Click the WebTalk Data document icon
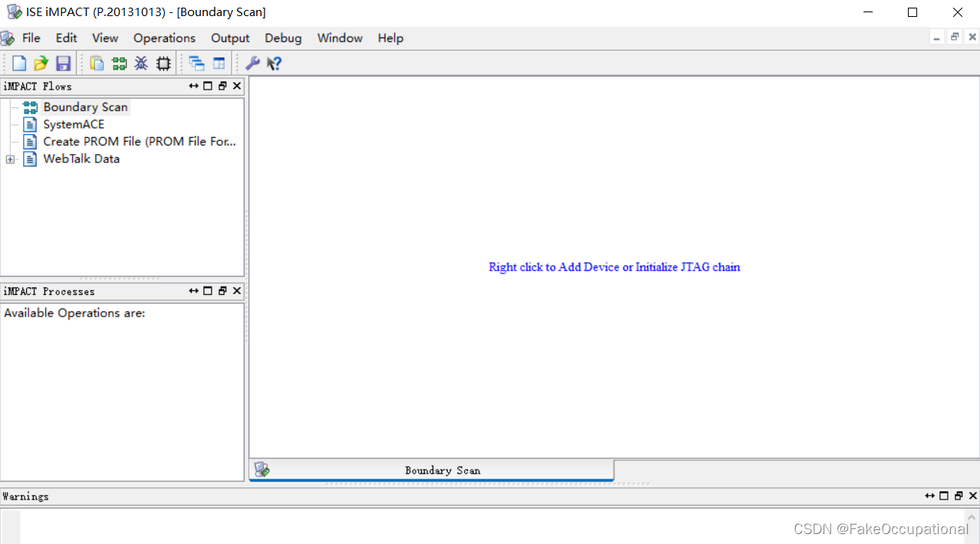Viewport: 980px width, 544px height. [30, 159]
